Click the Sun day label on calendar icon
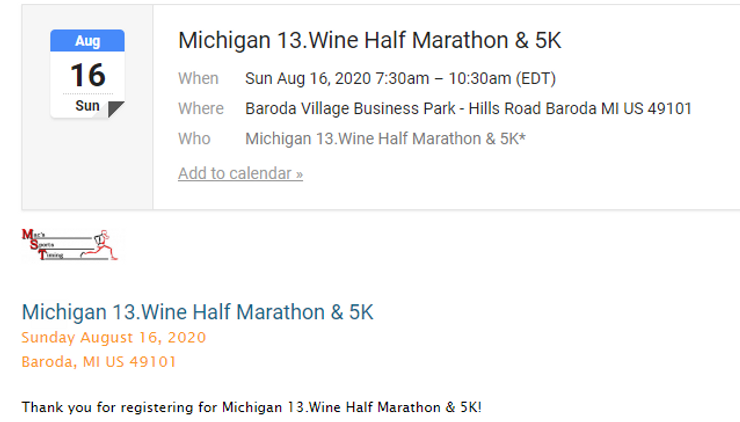Viewport: 740px width, 422px height. [x=88, y=106]
